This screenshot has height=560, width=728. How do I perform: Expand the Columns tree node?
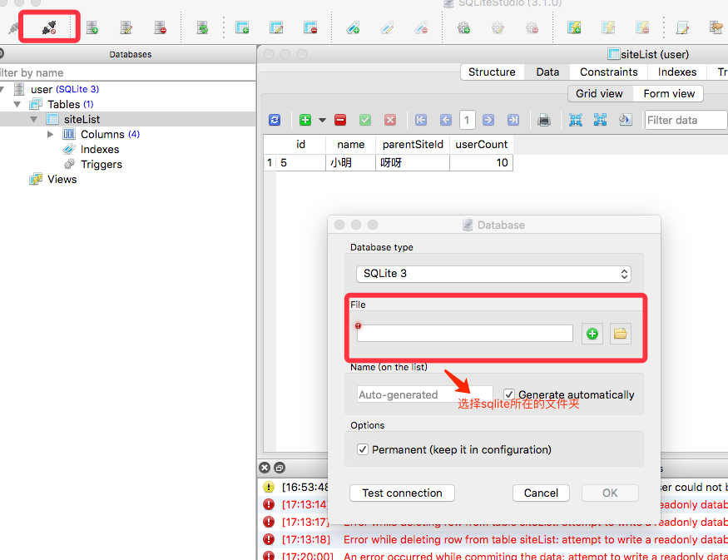pyautogui.click(x=51, y=134)
